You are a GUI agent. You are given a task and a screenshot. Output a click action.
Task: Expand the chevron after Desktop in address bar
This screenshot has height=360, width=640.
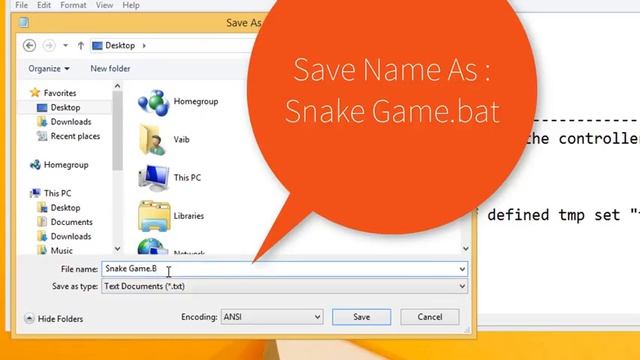144,45
